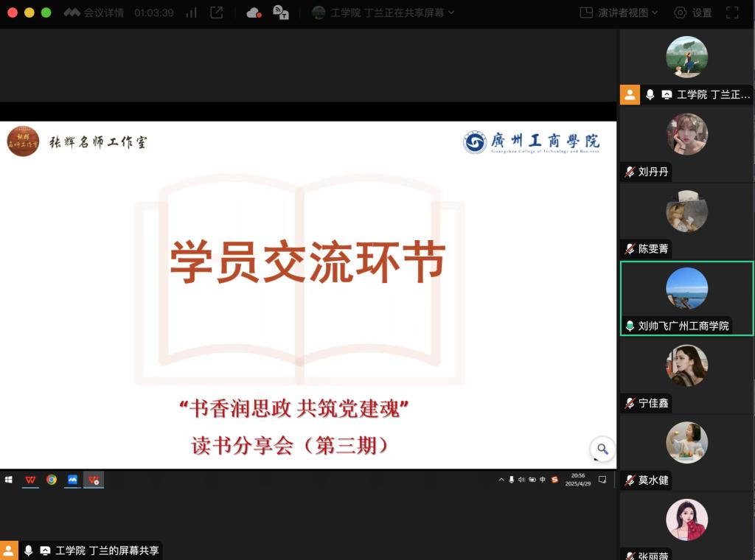Click the magnifier zoom icon on shared slide
Viewport: 755px width, 560px height.
coord(602,449)
